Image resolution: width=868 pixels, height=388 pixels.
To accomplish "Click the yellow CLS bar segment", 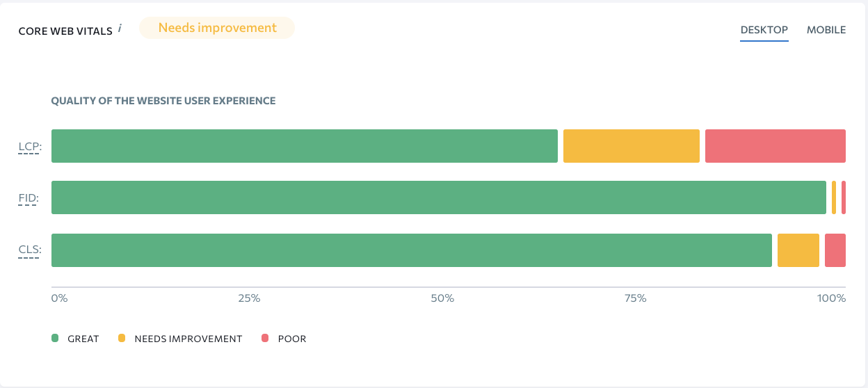I will tap(798, 250).
